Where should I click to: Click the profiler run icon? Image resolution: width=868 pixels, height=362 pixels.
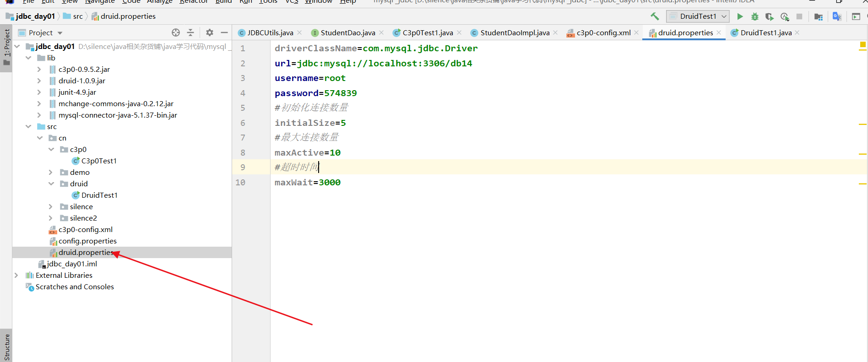(x=785, y=16)
